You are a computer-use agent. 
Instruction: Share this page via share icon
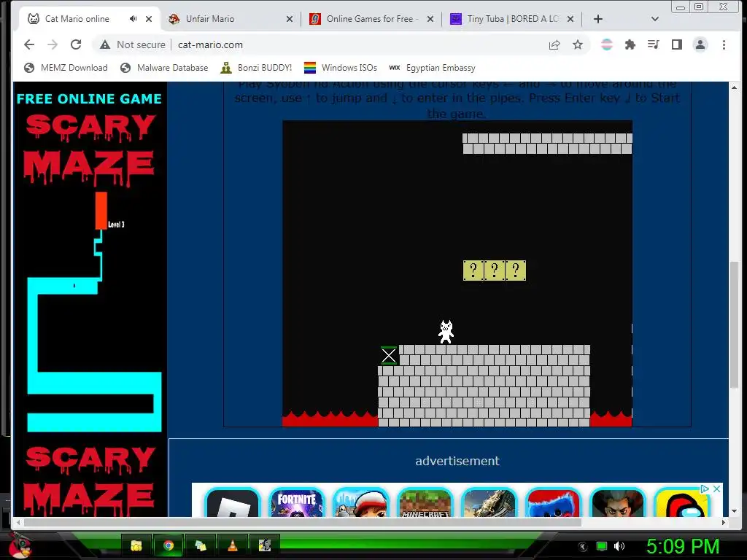click(554, 44)
